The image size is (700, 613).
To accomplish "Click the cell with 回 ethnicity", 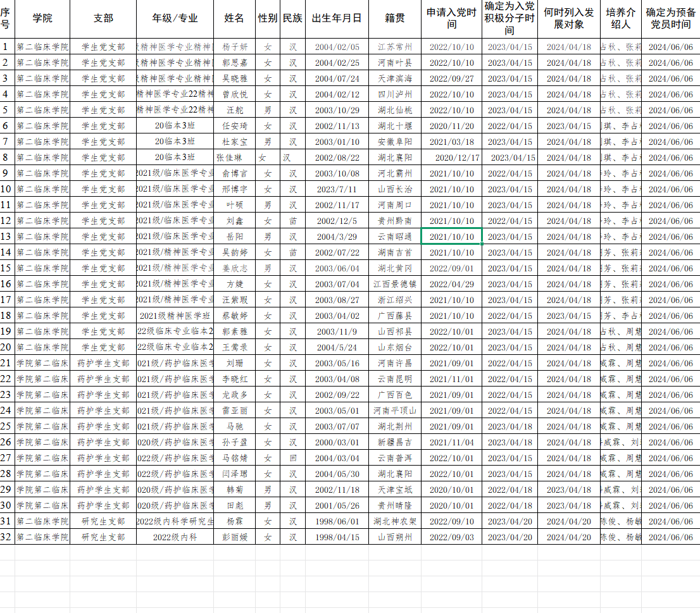I will pyautogui.click(x=292, y=458).
